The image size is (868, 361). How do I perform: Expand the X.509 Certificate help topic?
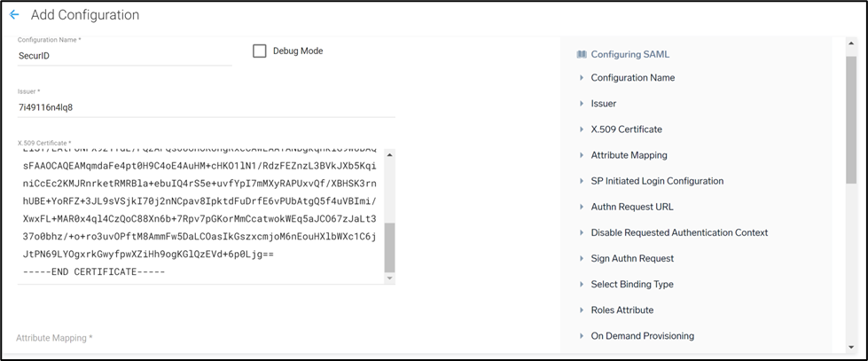(x=626, y=129)
